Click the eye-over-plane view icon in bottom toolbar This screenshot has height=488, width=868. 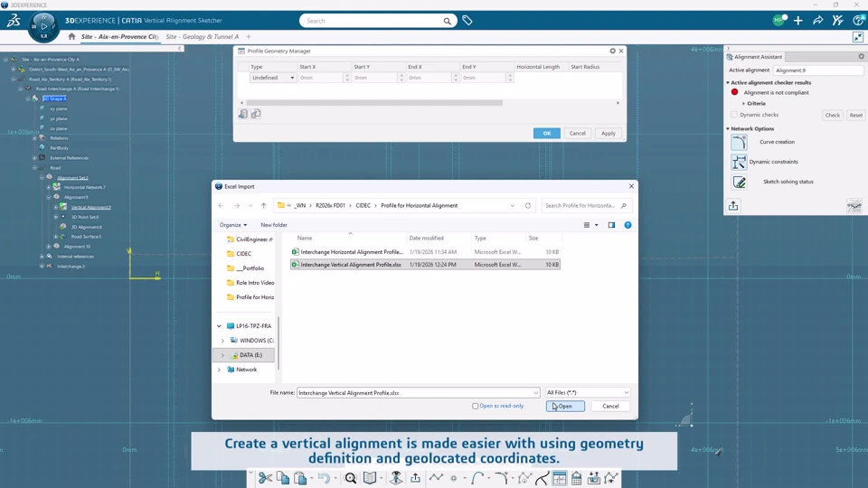pyautogui.click(x=396, y=478)
